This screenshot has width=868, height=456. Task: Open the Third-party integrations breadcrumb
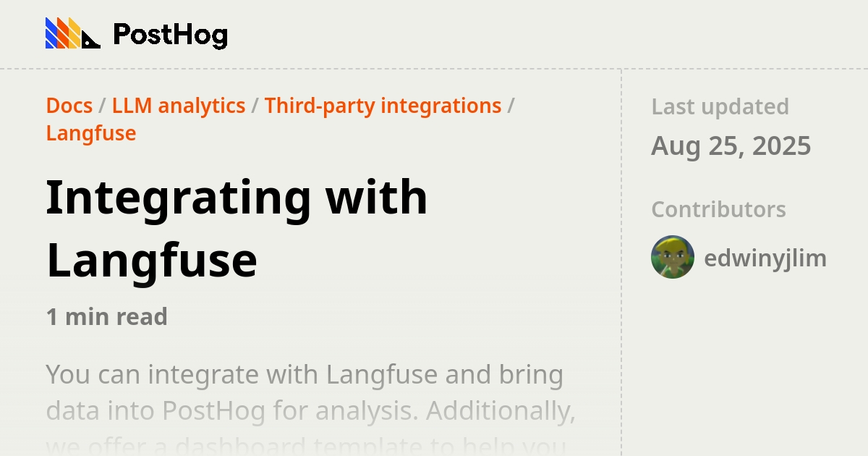(383, 106)
